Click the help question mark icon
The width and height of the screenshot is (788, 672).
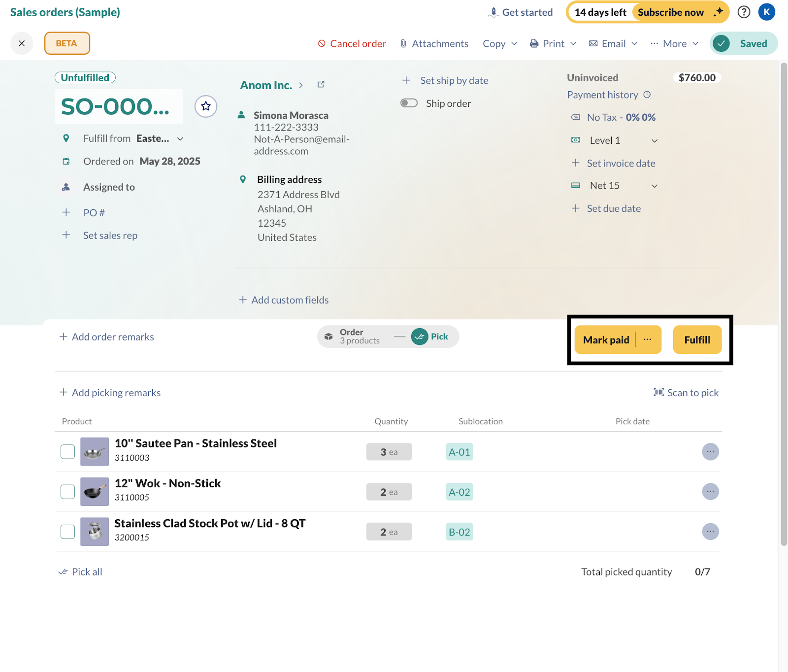click(744, 12)
